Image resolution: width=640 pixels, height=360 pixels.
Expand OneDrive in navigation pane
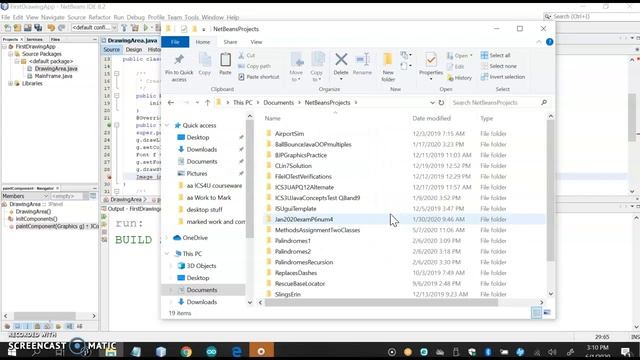pyautogui.click(x=167, y=238)
